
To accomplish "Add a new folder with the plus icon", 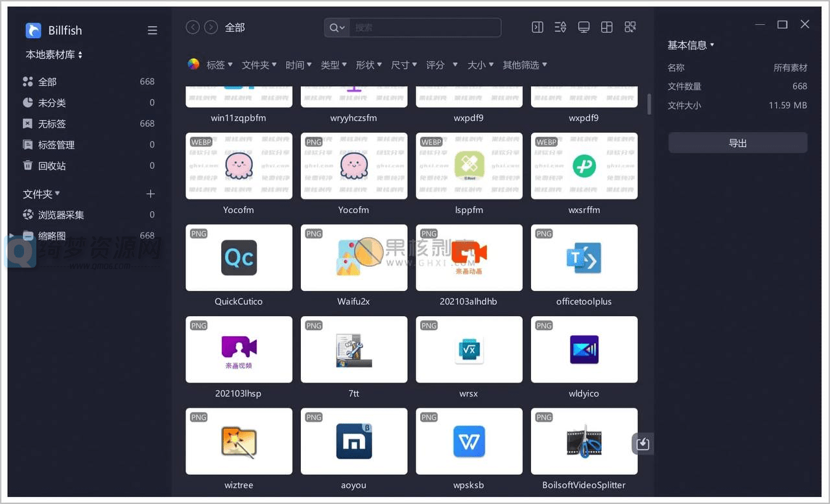I will point(150,194).
